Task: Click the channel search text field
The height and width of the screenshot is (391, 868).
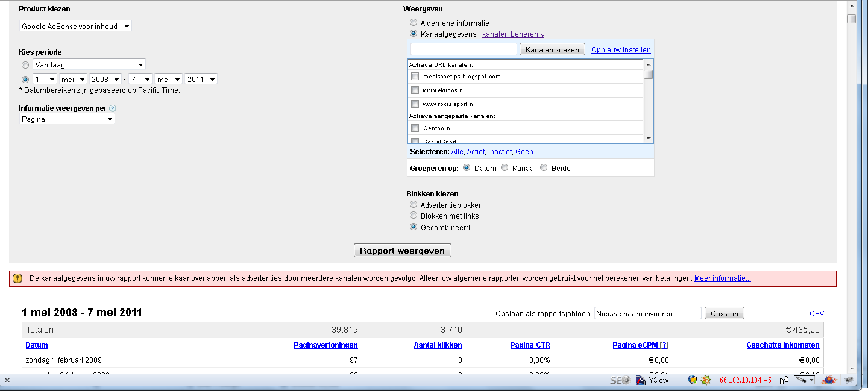Action: click(464, 49)
